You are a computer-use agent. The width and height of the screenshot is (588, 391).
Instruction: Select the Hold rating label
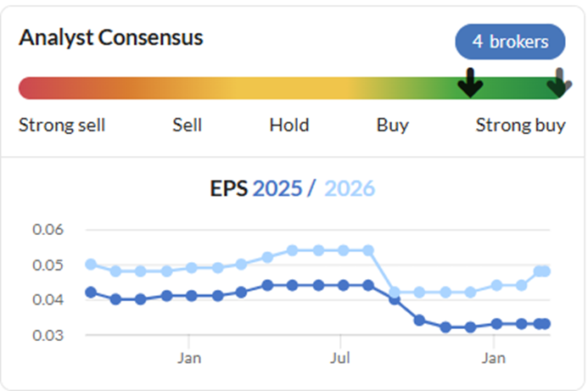tap(288, 126)
